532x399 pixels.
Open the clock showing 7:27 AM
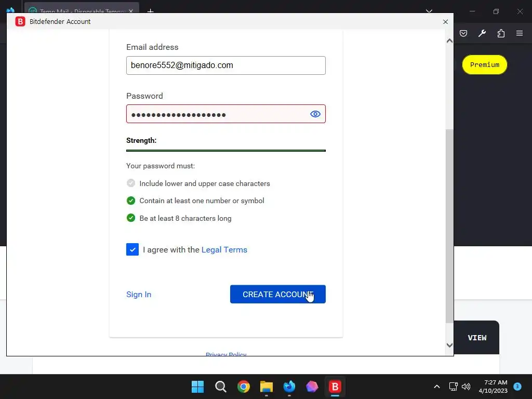[493, 387]
